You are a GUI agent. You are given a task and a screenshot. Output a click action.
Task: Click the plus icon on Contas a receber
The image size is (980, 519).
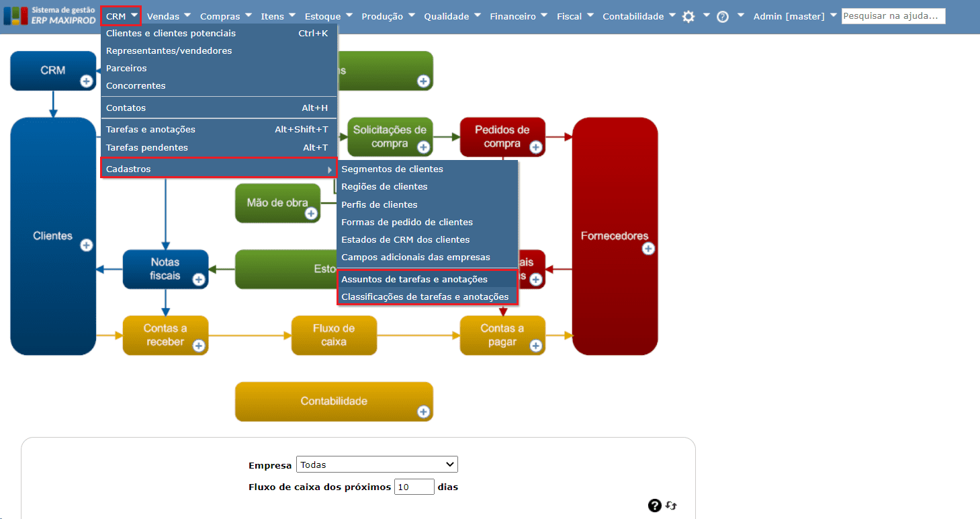pos(197,345)
